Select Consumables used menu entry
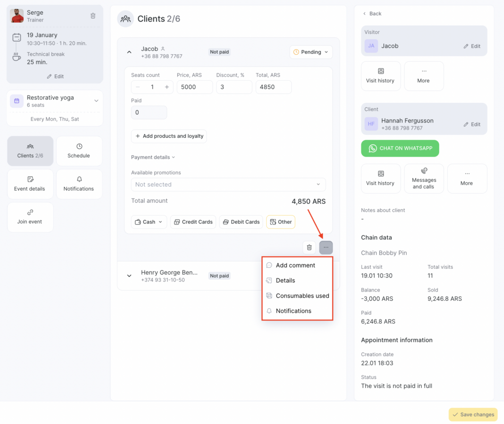The height and width of the screenshot is (424, 504). coord(302,296)
